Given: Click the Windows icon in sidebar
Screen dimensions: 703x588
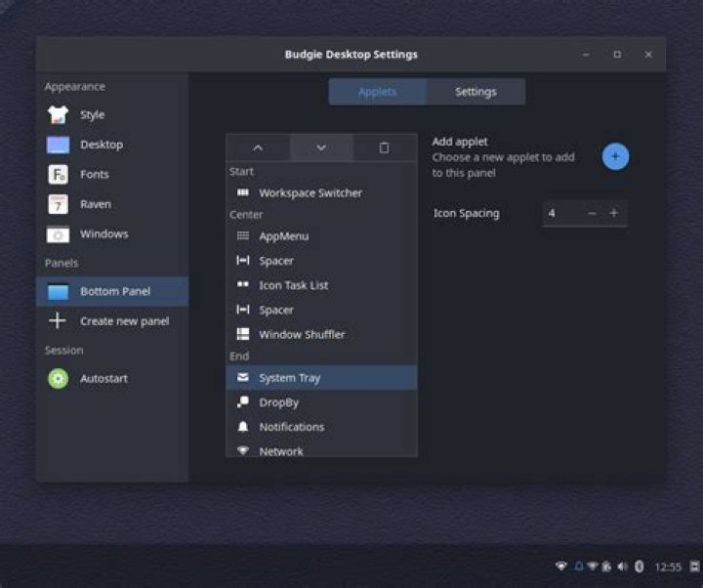Looking at the screenshot, I should point(59,234).
